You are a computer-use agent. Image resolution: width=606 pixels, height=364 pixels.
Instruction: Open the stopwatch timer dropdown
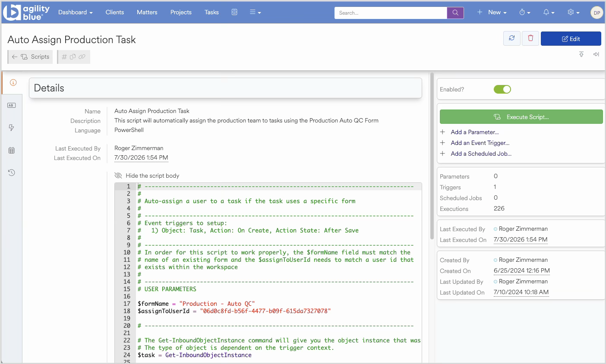point(525,13)
